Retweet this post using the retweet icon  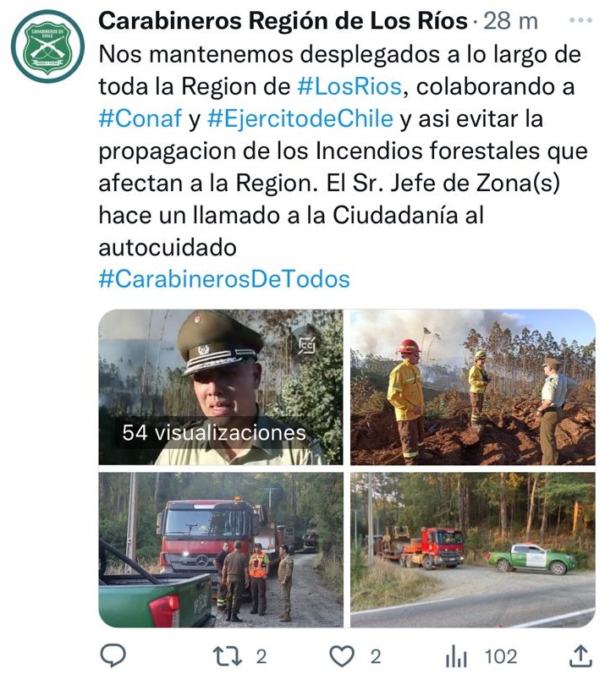point(227,656)
